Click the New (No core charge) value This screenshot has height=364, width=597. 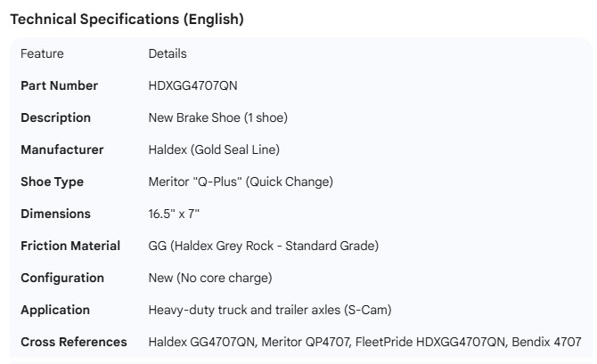tap(210, 278)
